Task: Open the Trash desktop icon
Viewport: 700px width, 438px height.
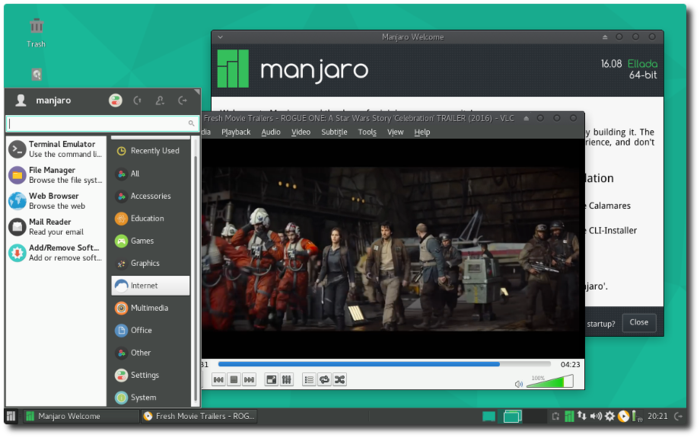Action: [36, 33]
